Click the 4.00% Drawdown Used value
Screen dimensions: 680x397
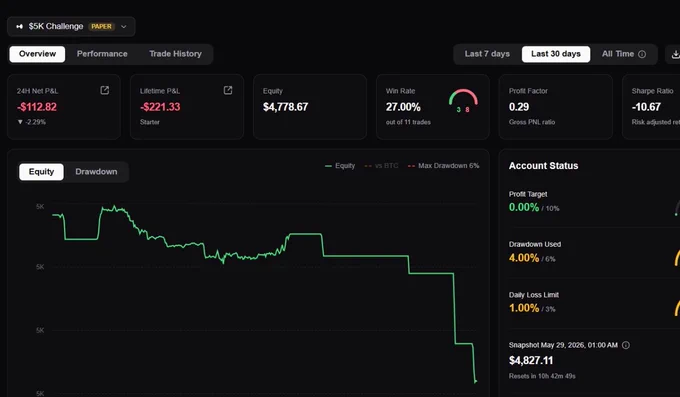[524, 258]
